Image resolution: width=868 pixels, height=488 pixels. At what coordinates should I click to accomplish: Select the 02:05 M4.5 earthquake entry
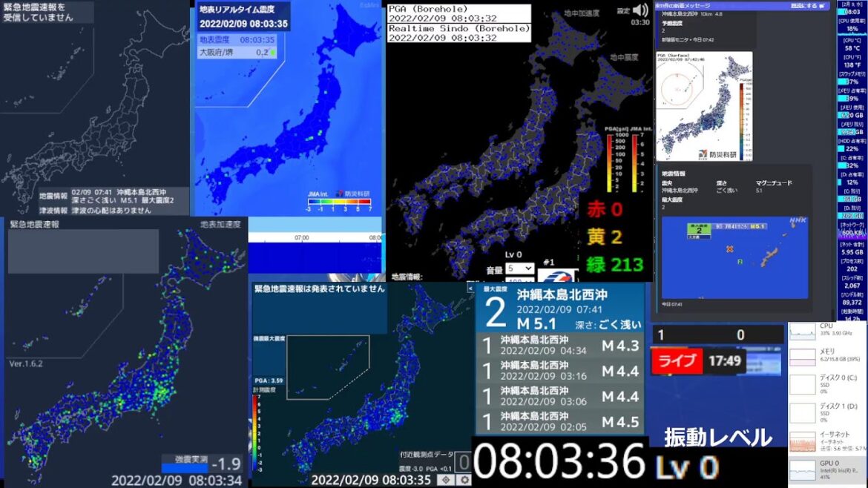pos(561,421)
